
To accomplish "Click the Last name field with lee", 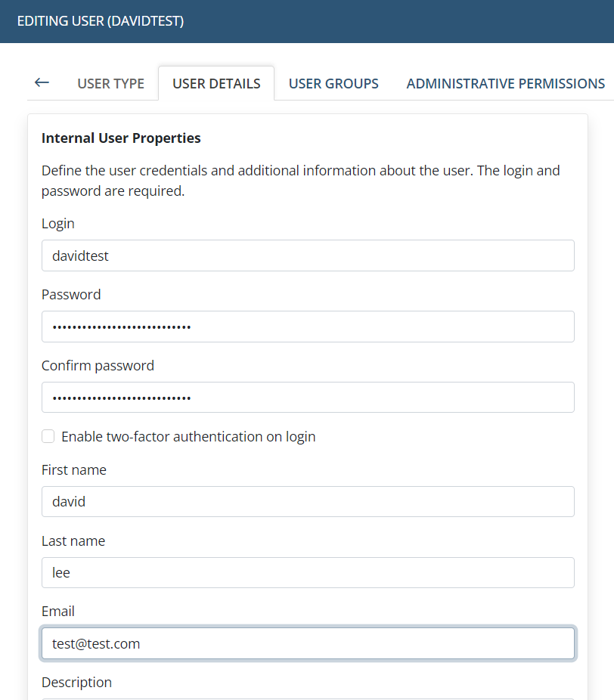I will (x=308, y=573).
